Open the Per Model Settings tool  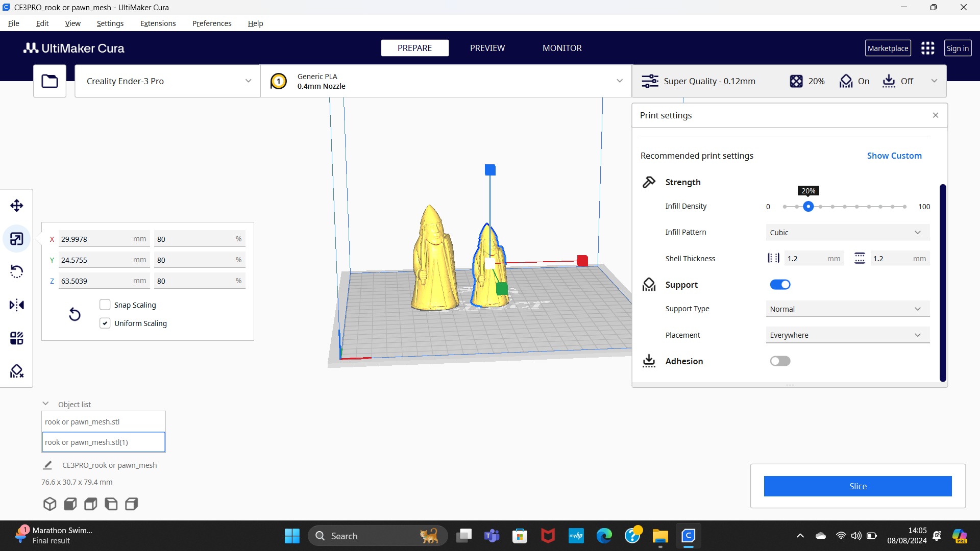pos(16,338)
